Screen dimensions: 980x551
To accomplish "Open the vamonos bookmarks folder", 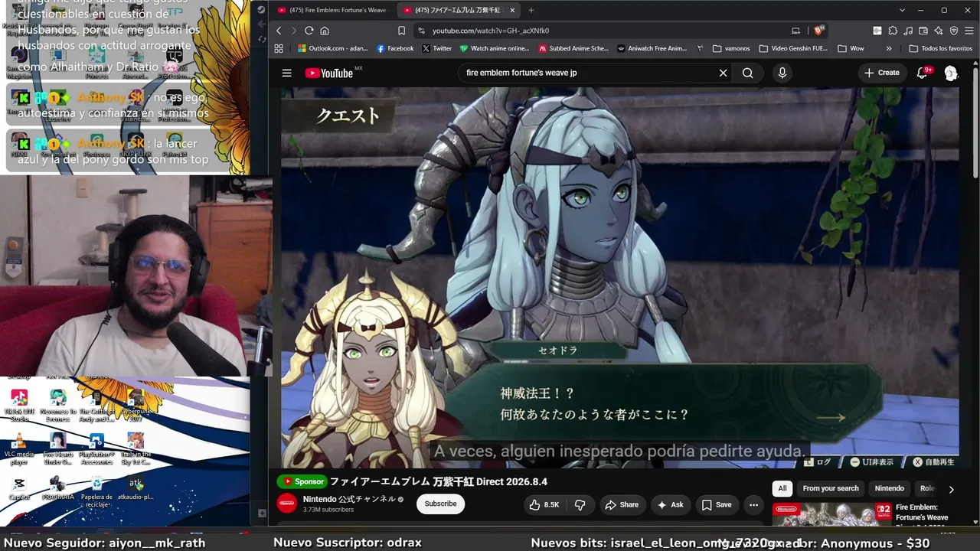I will click(x=731, y=48).
